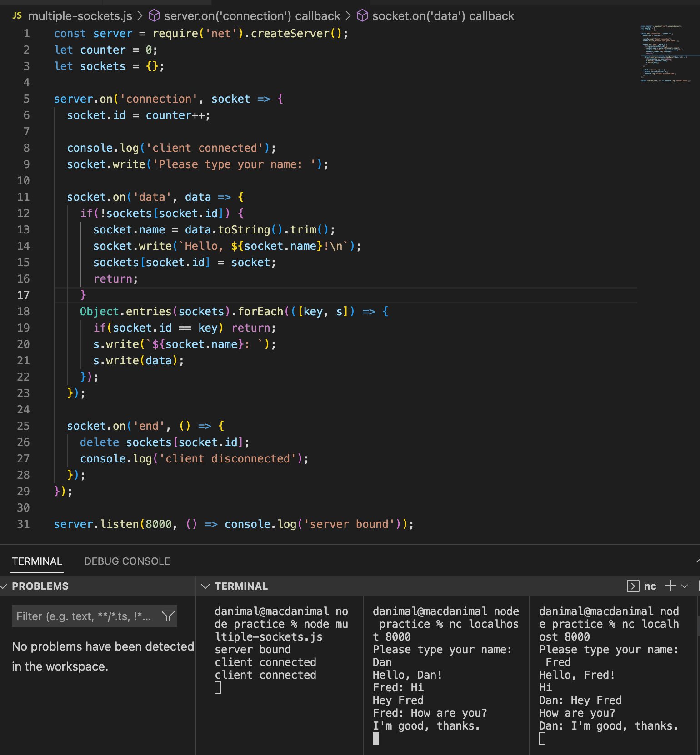
Task: Click 'listen' on line 31
Action: click(x=119, y=524)
